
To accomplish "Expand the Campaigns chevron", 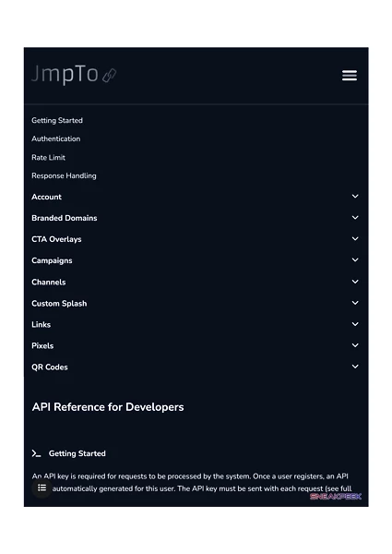I will 355,260.
